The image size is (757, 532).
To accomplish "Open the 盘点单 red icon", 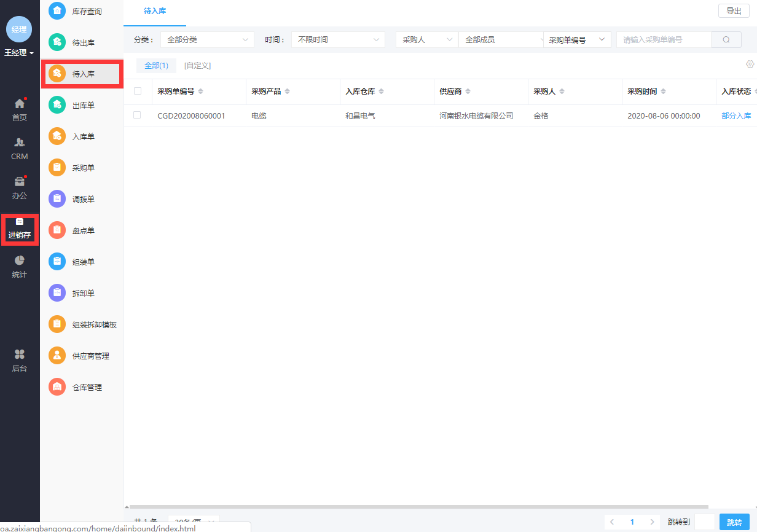I will point(57,230).
